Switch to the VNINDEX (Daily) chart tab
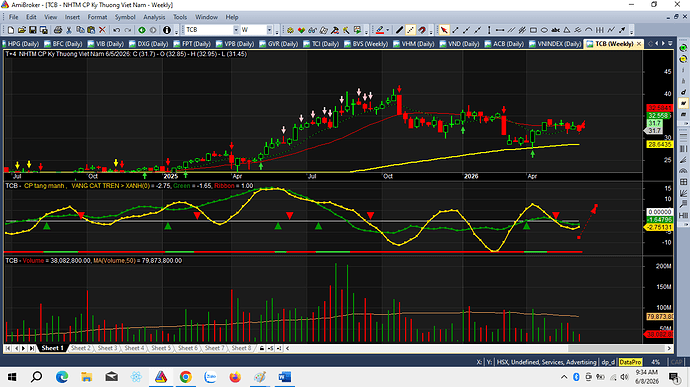Screen dimensions: 690x387 (x=555, y=44)
